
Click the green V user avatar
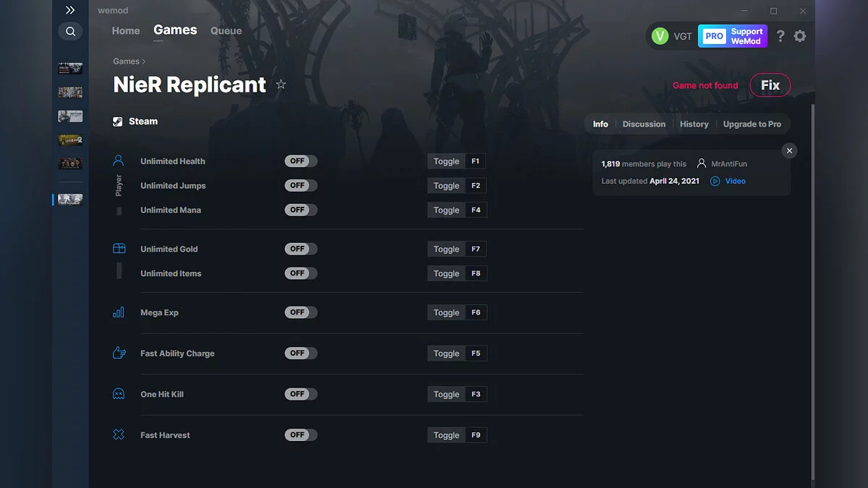tap(660, 36)
